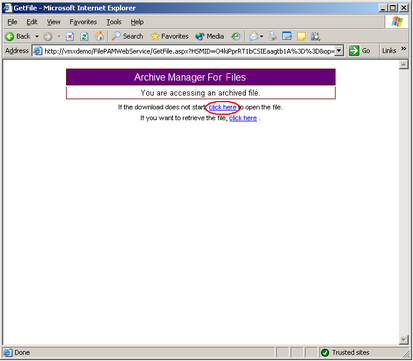413x361 pixels.
Task: Open the Favorites menu
Action: click(x=83, y=22)
